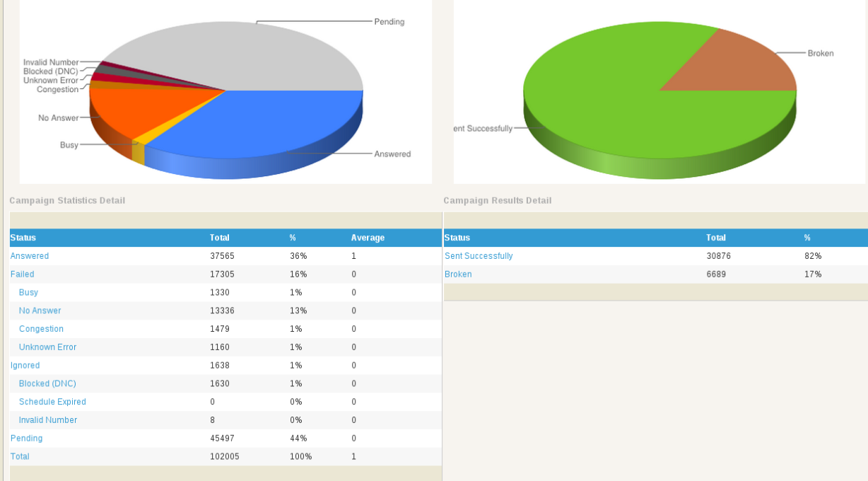This screenshot has width=868, height=481.
Task: Click the Campaign Statistics Detail heading
Action: point(67,201)
